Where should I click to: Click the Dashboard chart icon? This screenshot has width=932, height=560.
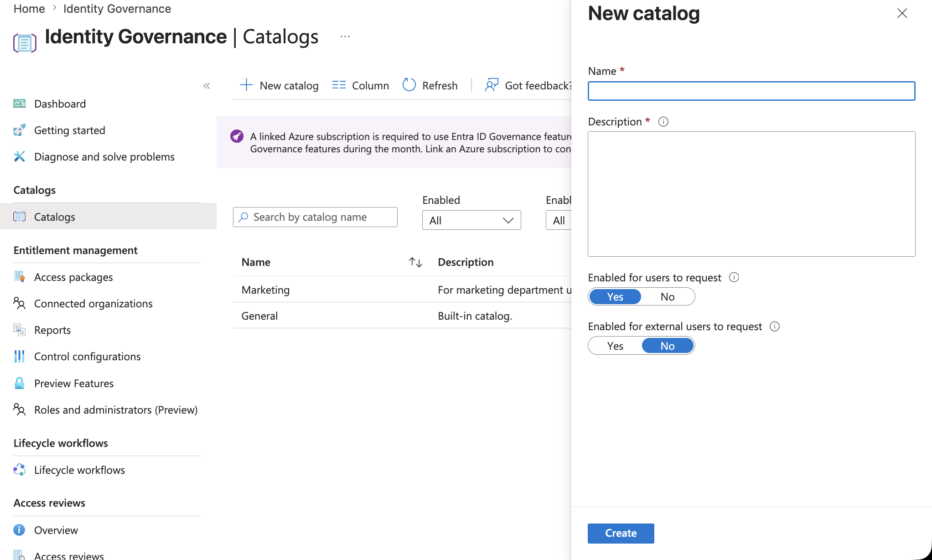(19, 104)
